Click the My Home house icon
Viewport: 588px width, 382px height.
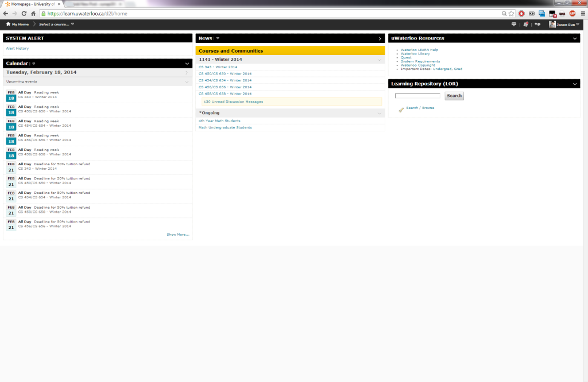coord(8,24)
